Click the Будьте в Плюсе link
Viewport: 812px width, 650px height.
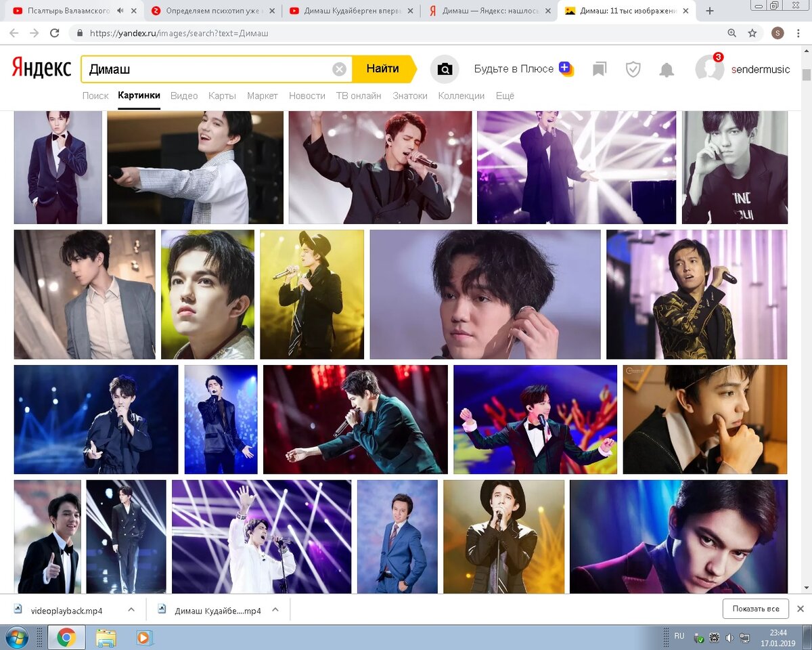(514, 69)
